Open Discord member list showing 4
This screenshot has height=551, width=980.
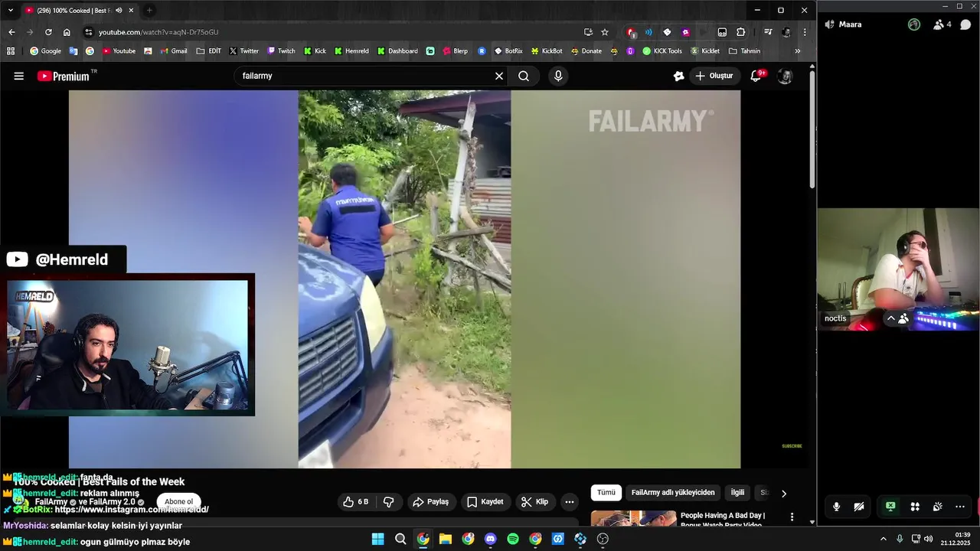point(942,24)
